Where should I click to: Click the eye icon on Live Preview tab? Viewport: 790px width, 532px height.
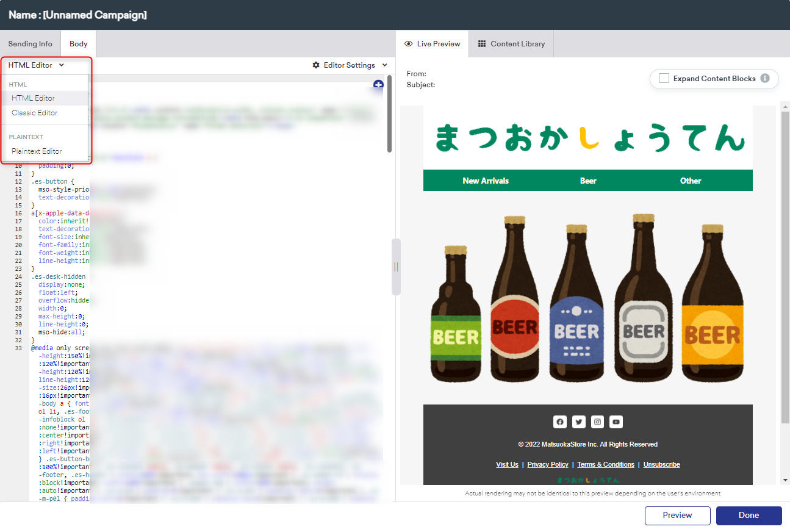pos(408,43)
